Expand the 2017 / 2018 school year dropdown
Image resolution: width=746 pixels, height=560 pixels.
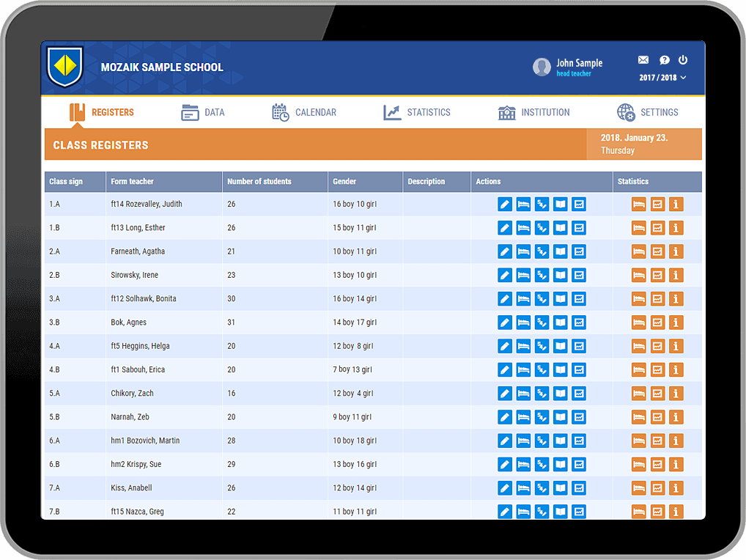(662, 78)
